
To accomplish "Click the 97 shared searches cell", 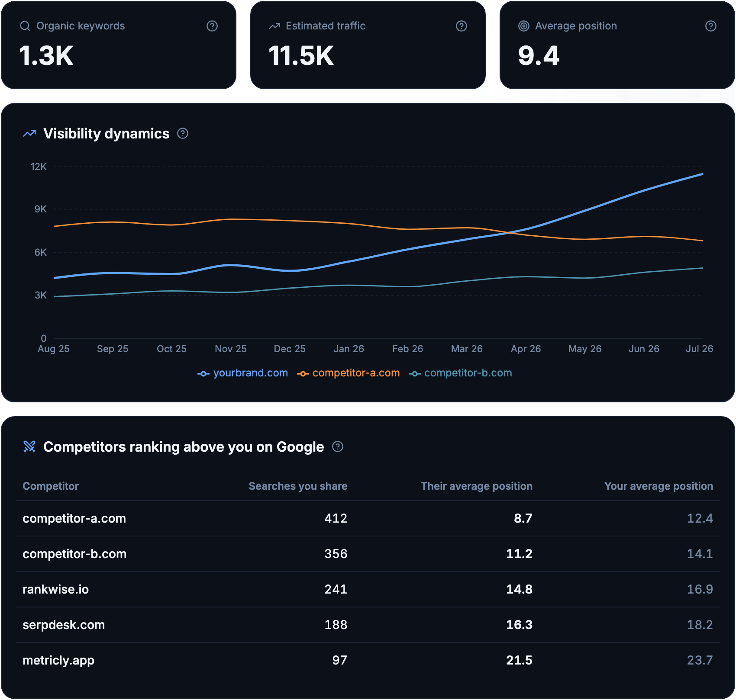I will [x=340, y=660].
